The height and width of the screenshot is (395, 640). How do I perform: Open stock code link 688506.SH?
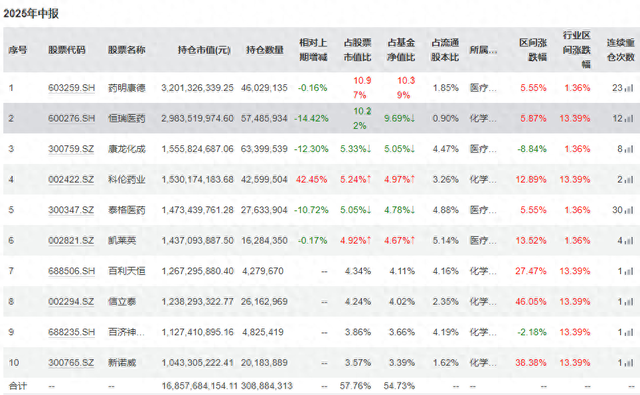pyautogui.click(x=71, y=271)
